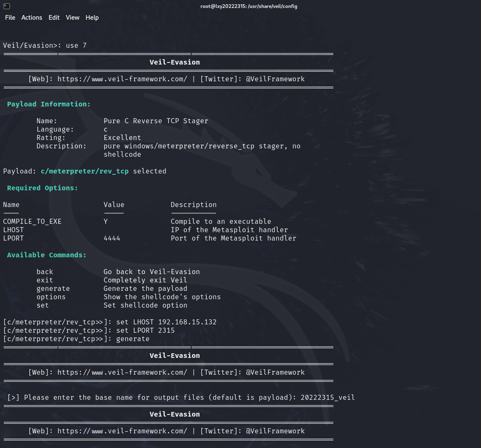Click the COMPILE_TO_EXE value 'Y'
This screenshot has height=448, width=481.
(x=106, y=221)
